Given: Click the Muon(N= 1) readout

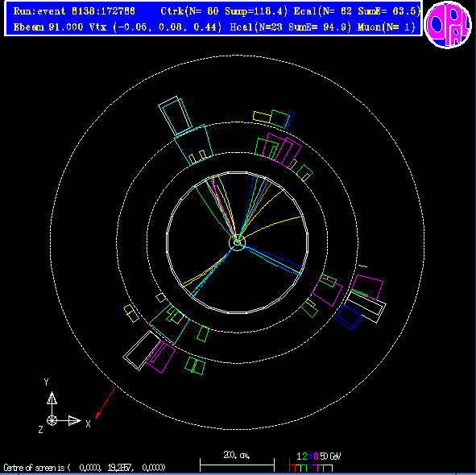Looking at the screenshot, I should click(386, 27).
